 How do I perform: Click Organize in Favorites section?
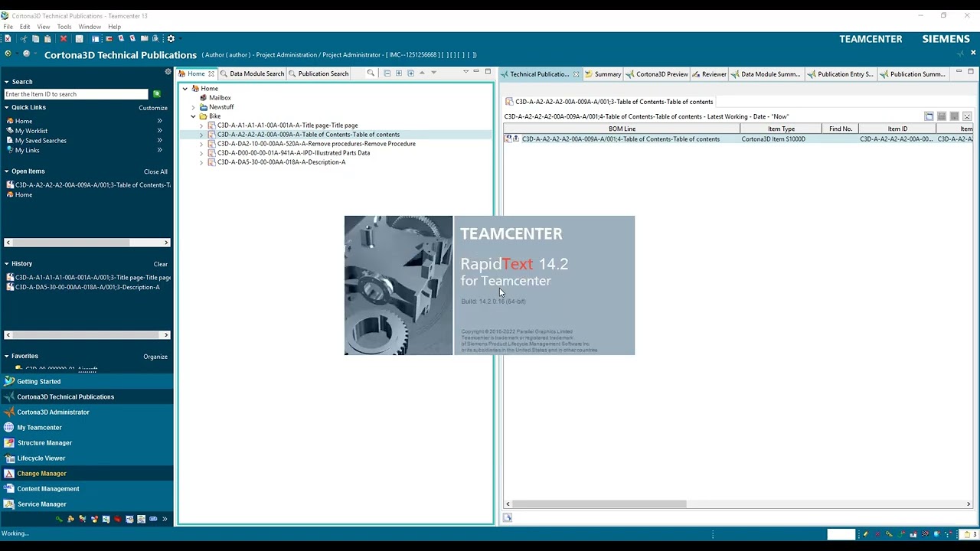click(155, 357)
